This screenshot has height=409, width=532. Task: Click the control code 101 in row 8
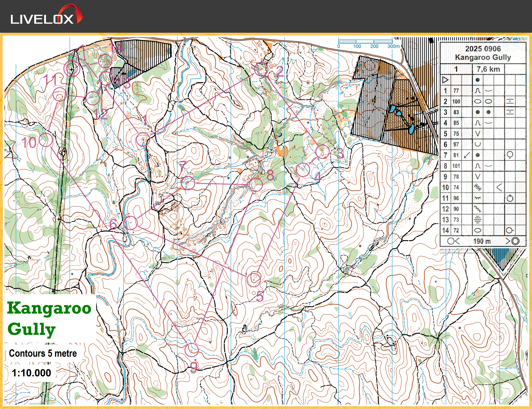[456, 166]
